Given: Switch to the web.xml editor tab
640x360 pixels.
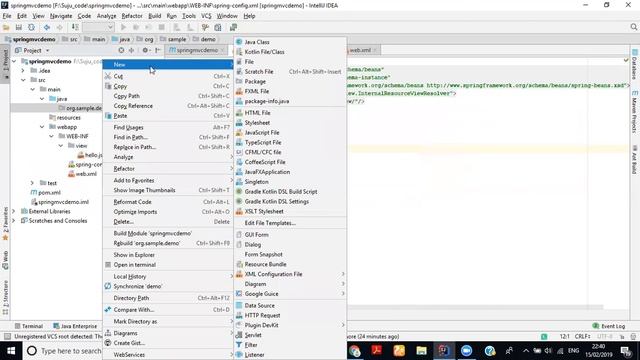Looking at the screenshot, I should [x=362, y=50].
